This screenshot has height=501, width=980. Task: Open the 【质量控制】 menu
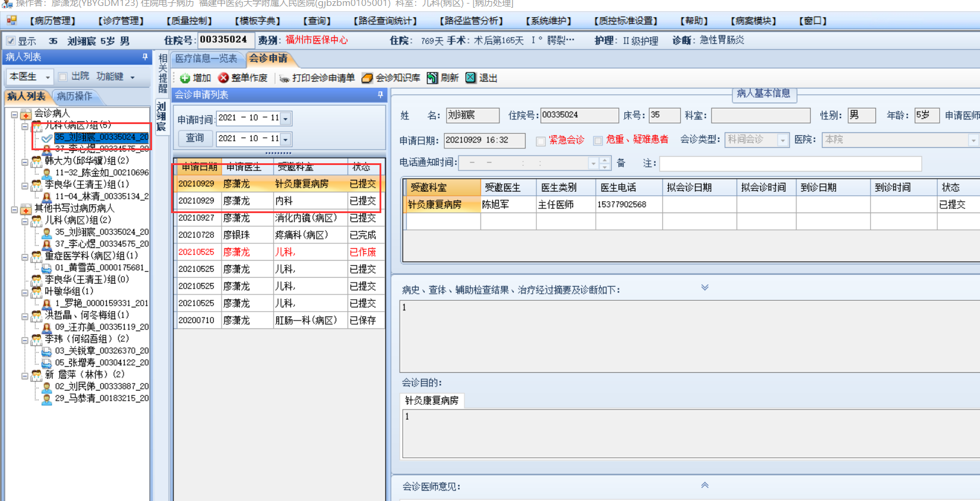click(x=189, y=21)
